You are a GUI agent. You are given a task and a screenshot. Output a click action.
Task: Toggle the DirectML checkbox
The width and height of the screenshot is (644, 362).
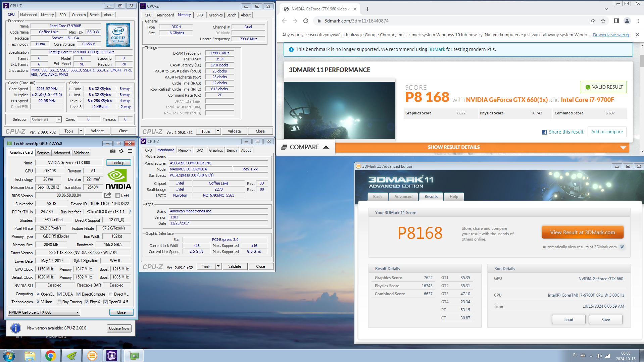tap(111, 294)
